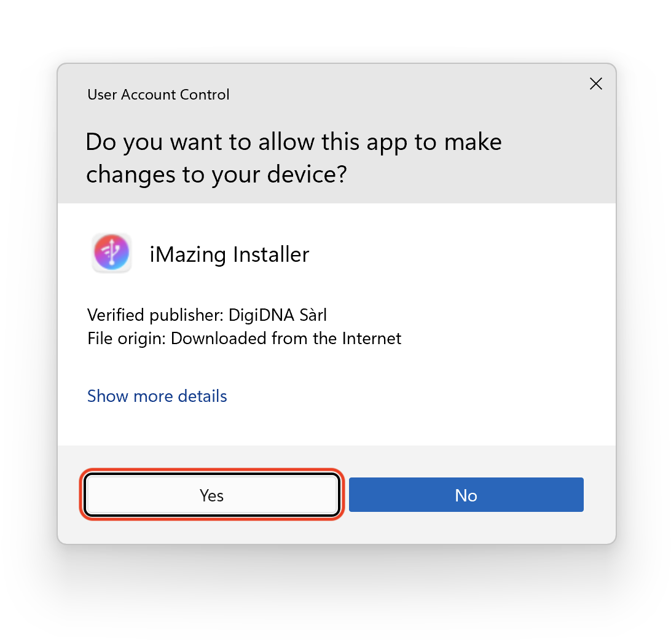Click the Verified publisher: DigiDNA Sàrl line
The height and width of the screenshot is (644, 671).
pyautogui.click(x=206, y=315)
